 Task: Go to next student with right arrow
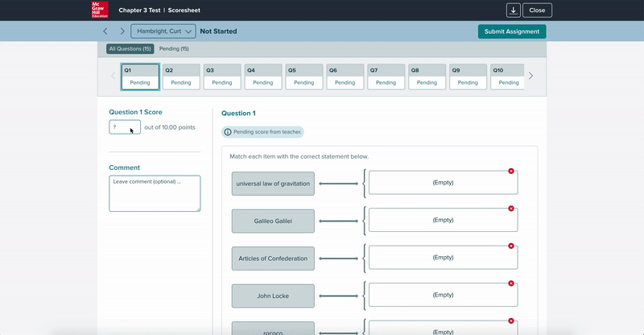pyautogui.click(x=122, y=31)
